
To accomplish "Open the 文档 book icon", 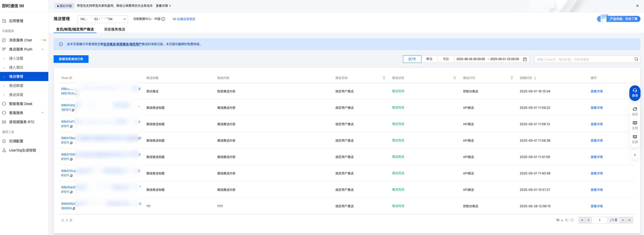I will tap(635, 125).
